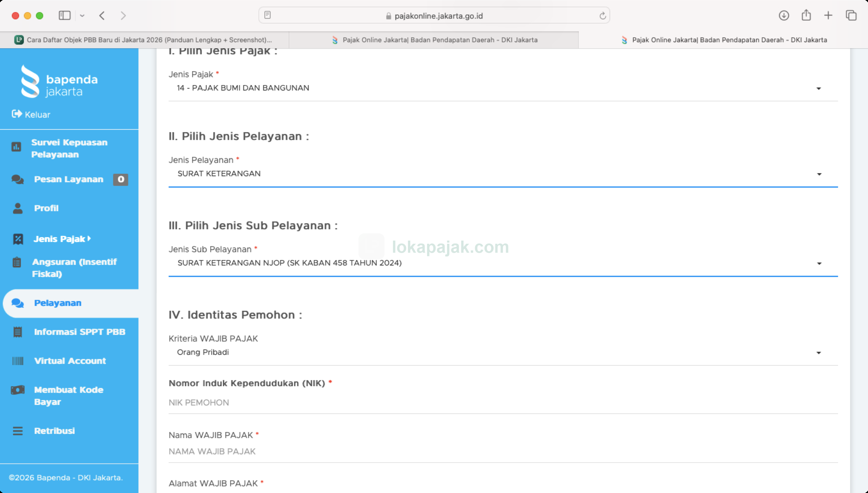The height and width of the screenshot is (493, 868).
Task: Switch to the middle Pajak Online Jakarta tab
Action: pos(434,40)
